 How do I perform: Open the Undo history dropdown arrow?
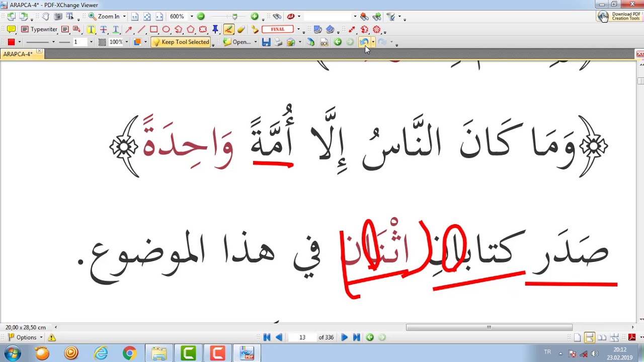pyautogui.click(x=373, y=42)
